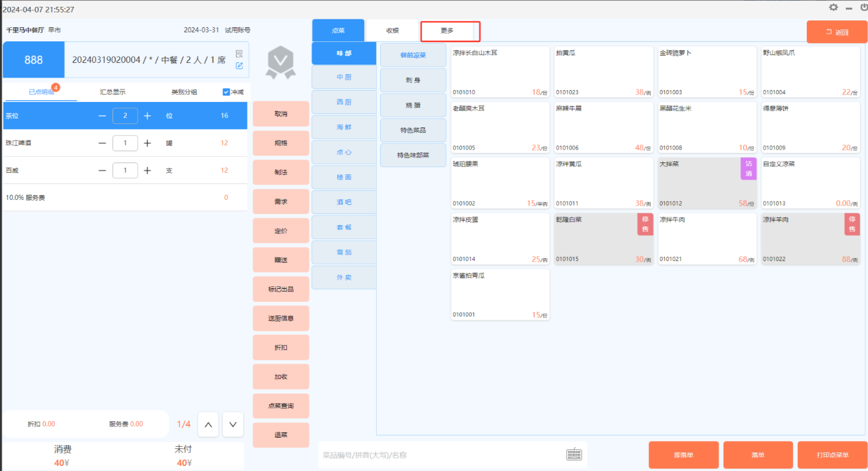
Task: Open the on-screen keyboard icon
Action: (574, 455)
